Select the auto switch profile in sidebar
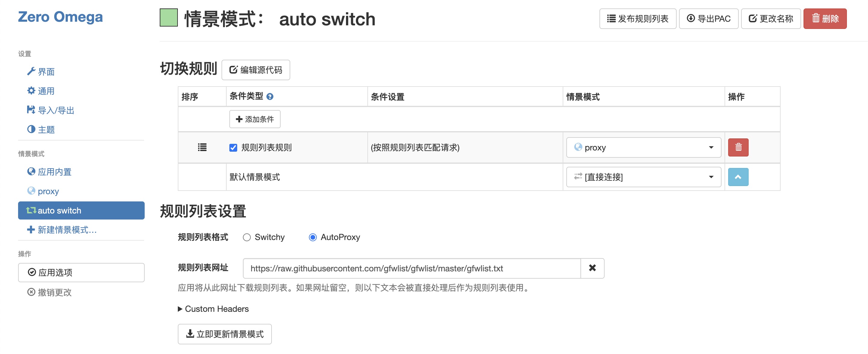The image size is (868, 354). click(81, 210)
